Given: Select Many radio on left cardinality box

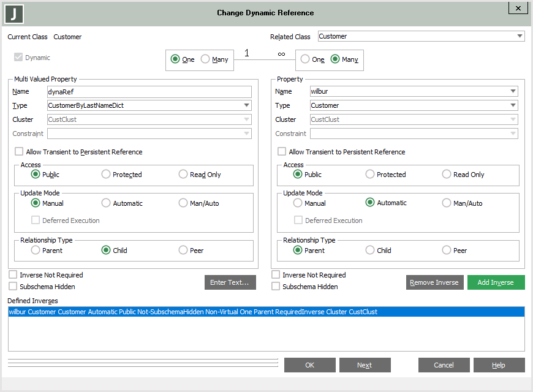Looking at the screenshot, I should coord(206,59).
